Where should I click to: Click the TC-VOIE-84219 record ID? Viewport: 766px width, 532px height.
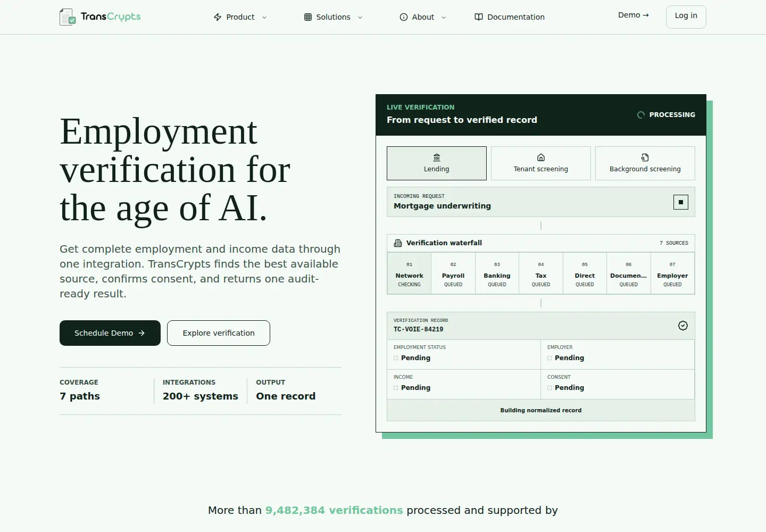coord(419,329)
